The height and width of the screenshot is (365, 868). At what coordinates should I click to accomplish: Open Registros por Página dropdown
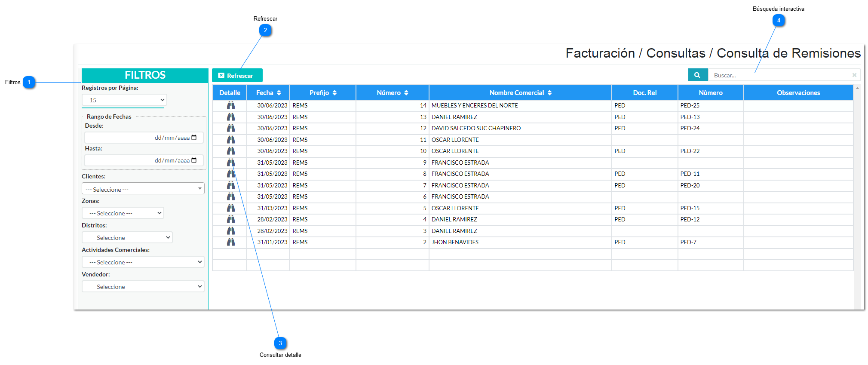(x=124, y=100)
